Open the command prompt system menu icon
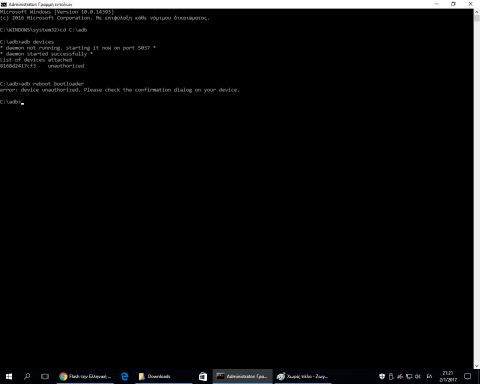 point(4,4)
